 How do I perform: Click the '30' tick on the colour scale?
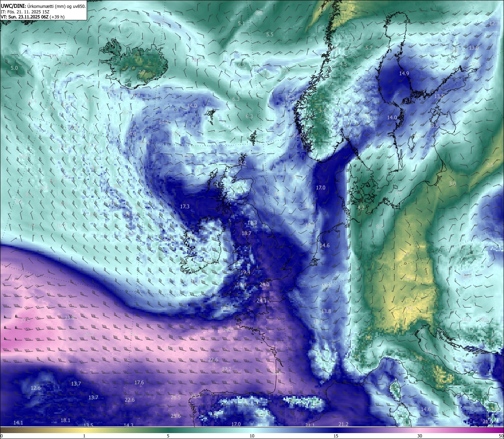click(x=420, y=436)
